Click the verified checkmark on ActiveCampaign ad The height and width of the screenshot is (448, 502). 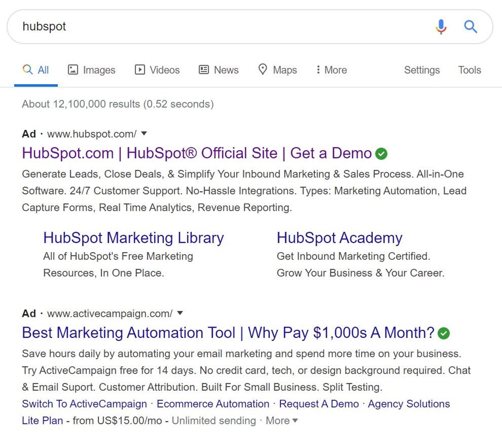coord(444,333)
